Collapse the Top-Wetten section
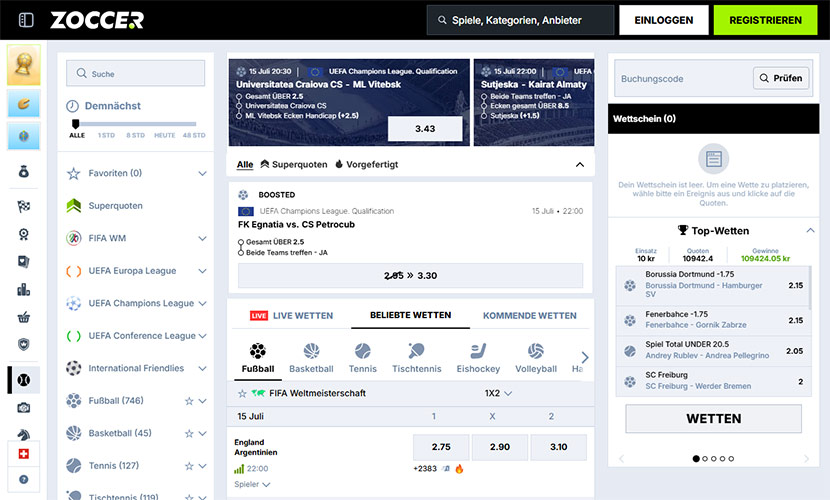This screenshot has height=500, width=830. 810,230
